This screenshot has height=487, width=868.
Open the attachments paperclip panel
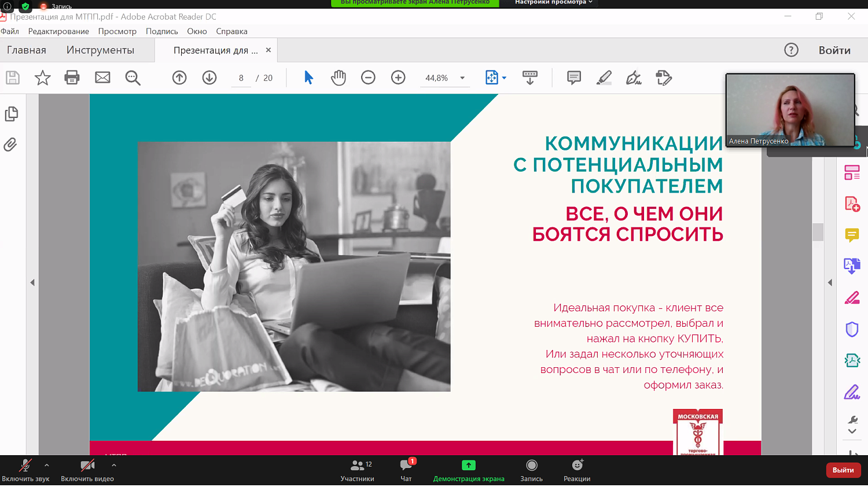coord(10,145)
